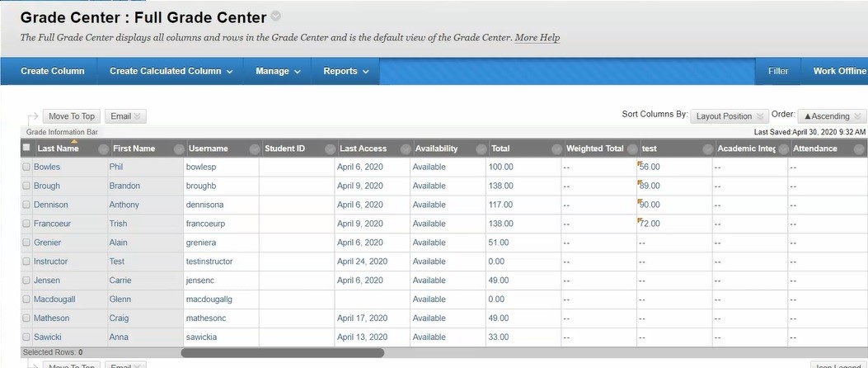Click Last Access April 24, 2020
The width and height of the screenshot is (868, 368).
tap(362, 261)
